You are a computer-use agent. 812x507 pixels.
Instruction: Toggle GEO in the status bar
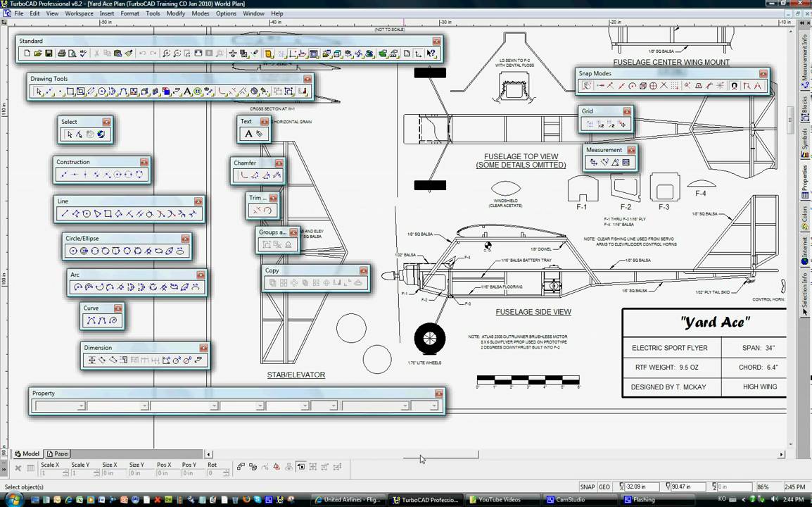(604, 486)
